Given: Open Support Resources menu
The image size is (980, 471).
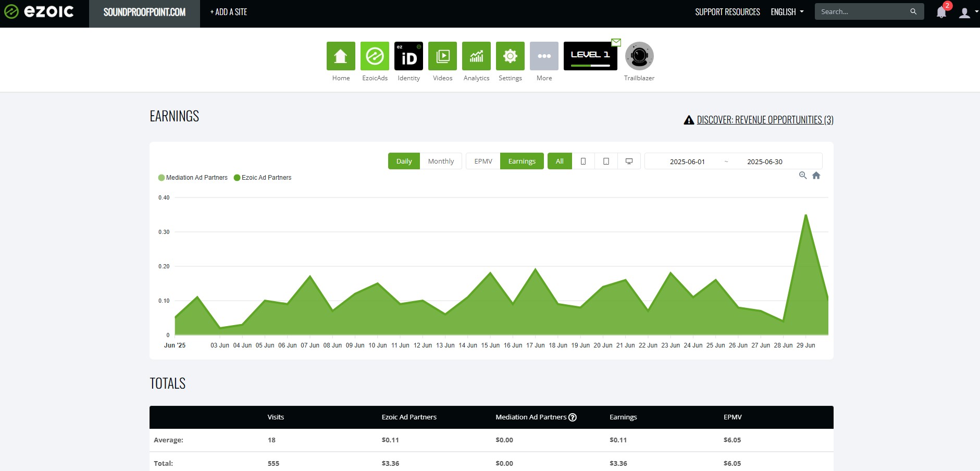Looking at the screenshot, I should coord(727,12).
